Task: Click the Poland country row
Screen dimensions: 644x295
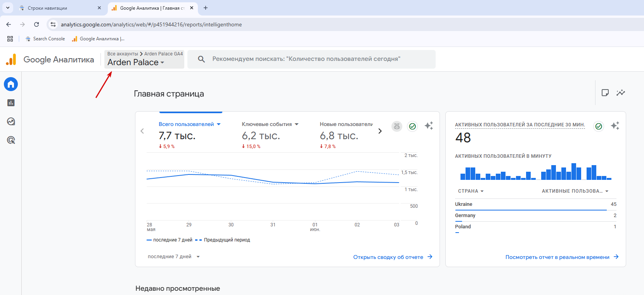Action: [x=536, y=227]
